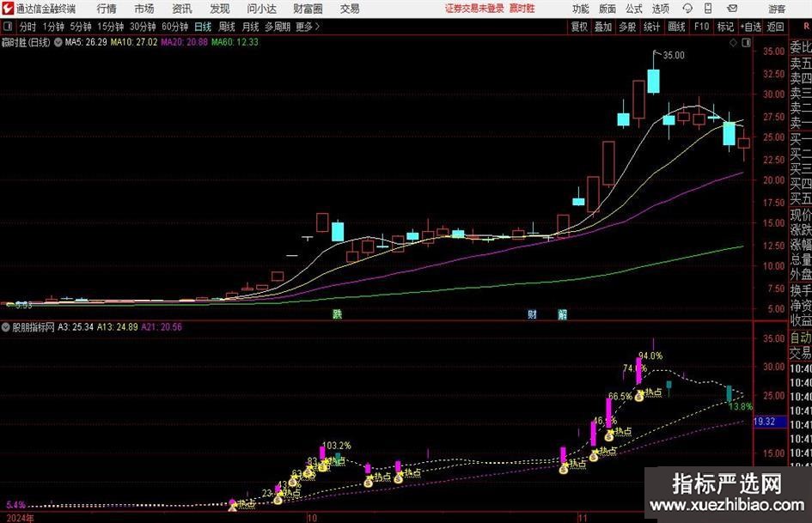
Task: Add stock via +自选 button
Action: [751, 27]
